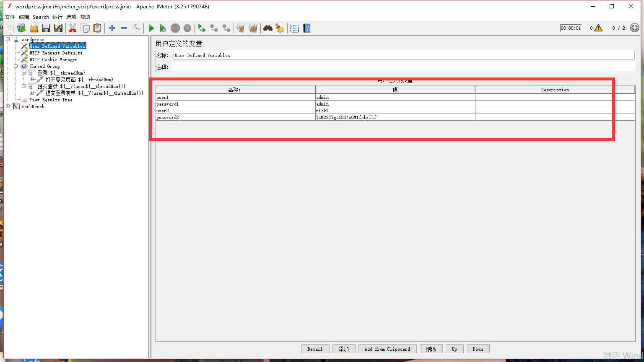
Task: Collapse the 提交登录 controller node
Action: [24, 86]
